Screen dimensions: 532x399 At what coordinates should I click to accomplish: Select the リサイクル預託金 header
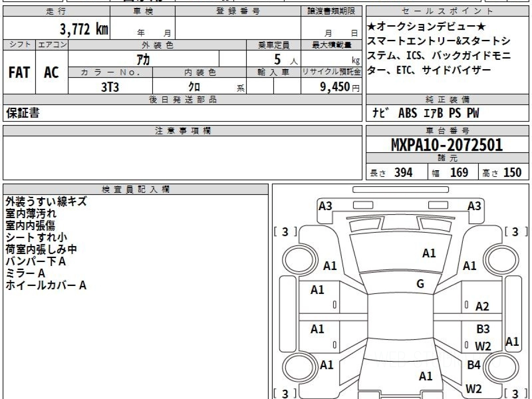click(331, 72)
